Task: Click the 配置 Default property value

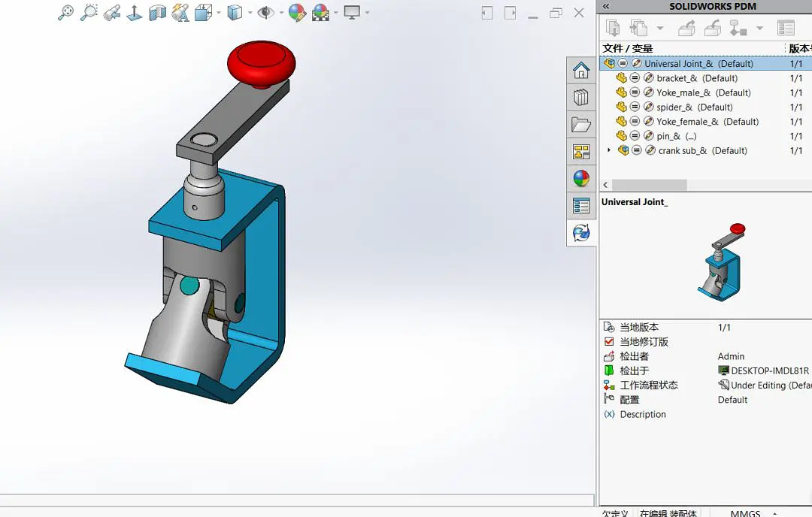Action: point(732,400)
